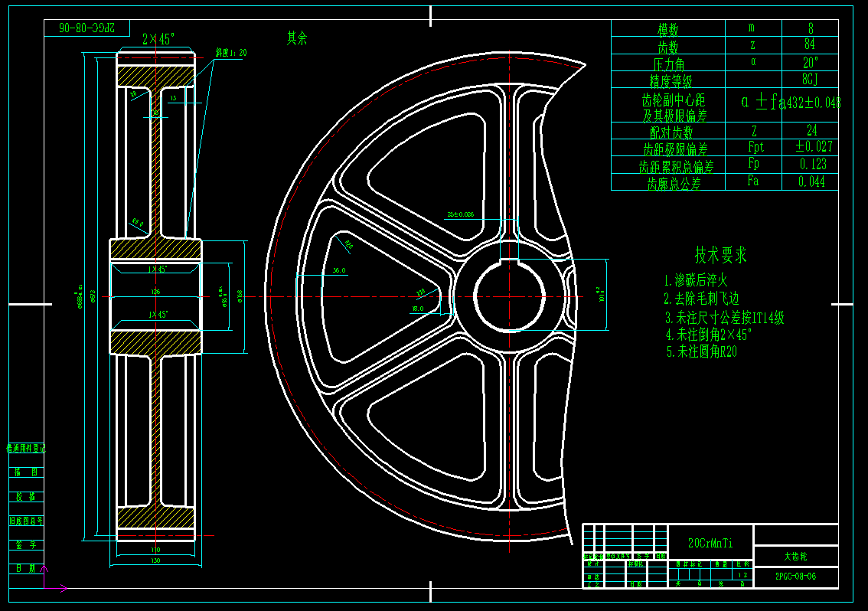
Task: Click the note "1.渗碳后淬火"
Action: (695, 280)
